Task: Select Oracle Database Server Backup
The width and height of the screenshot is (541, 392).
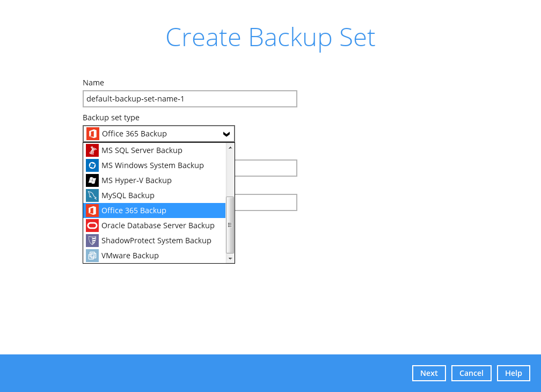Action: [x=154, y=226]
